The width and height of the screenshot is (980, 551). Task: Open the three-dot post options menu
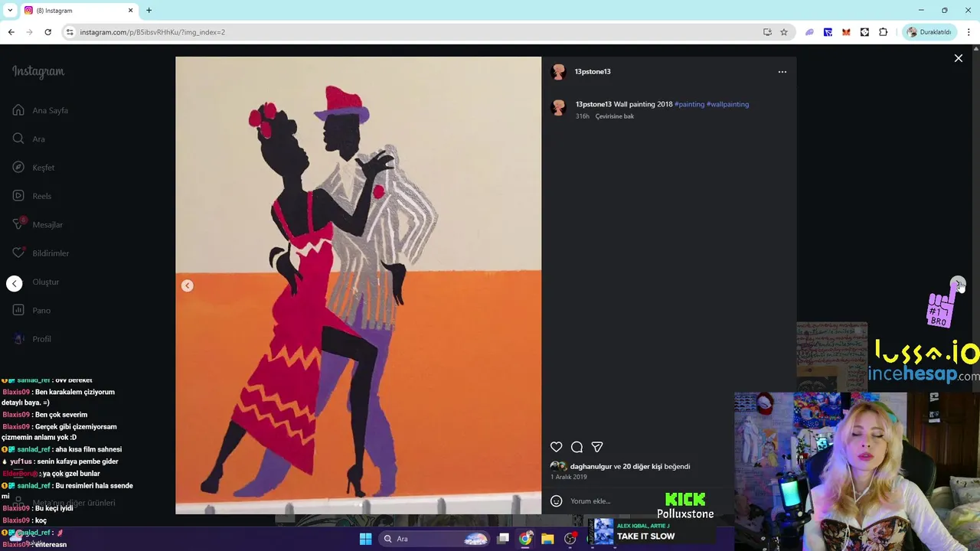(x=782, y=72)
